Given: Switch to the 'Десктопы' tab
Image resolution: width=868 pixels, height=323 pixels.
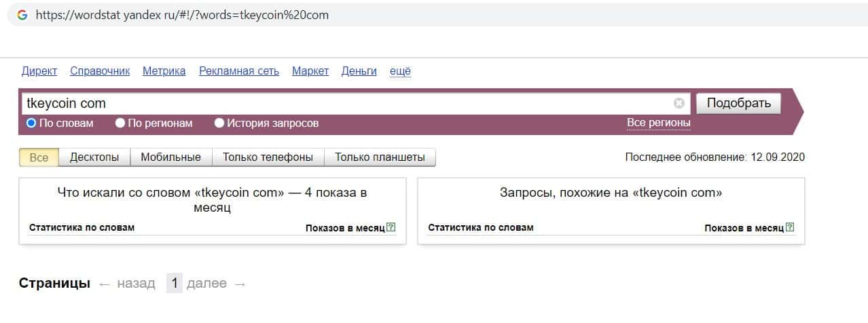Looking at the screenshot, I should [94, 157].
